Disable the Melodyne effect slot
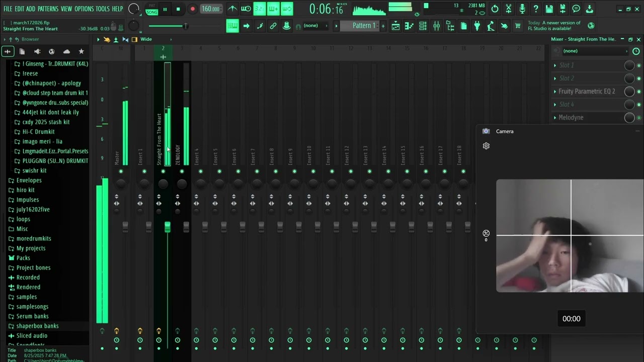The image size is (644, 362). (x=639, y=118)
